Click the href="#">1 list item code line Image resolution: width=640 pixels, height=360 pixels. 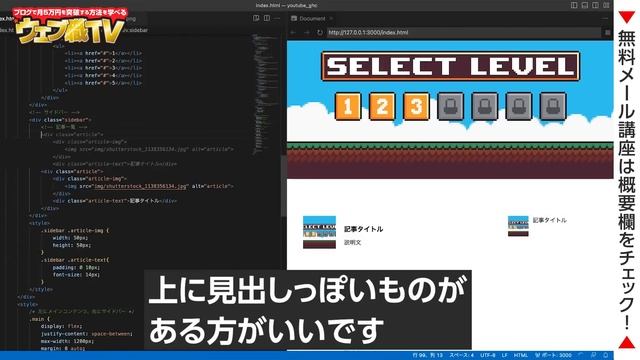pos(103,53)
